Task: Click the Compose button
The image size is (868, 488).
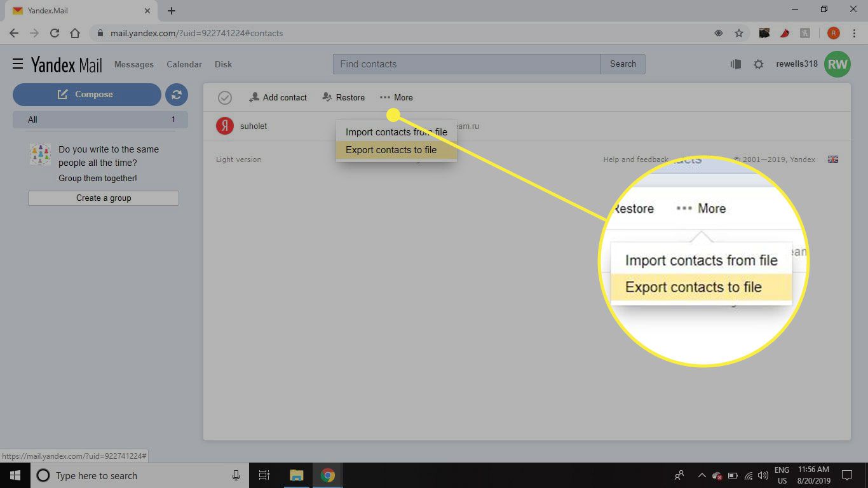Action: click(x=87, y=95)
